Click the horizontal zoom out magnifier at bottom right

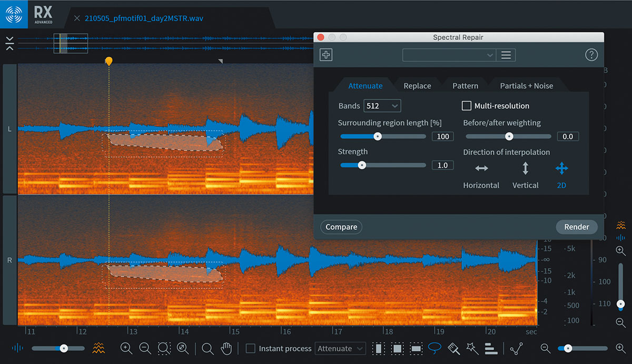click(546, 348)
